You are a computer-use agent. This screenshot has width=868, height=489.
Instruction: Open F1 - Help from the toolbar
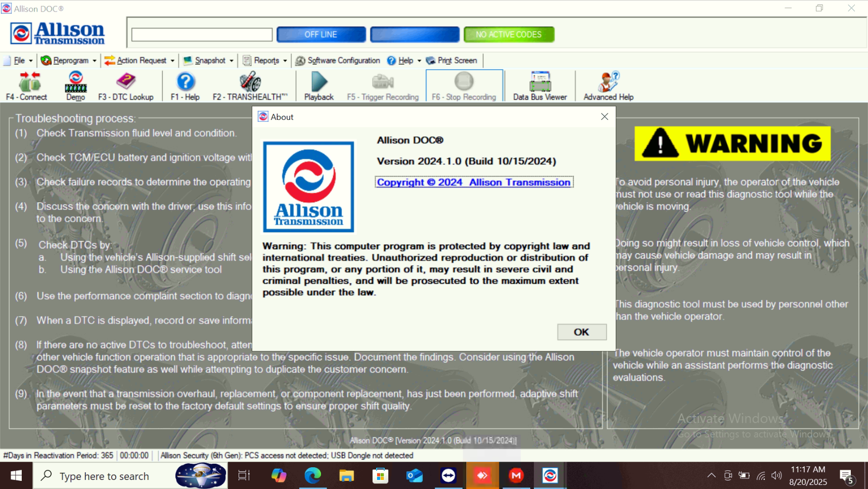[186, 86]
